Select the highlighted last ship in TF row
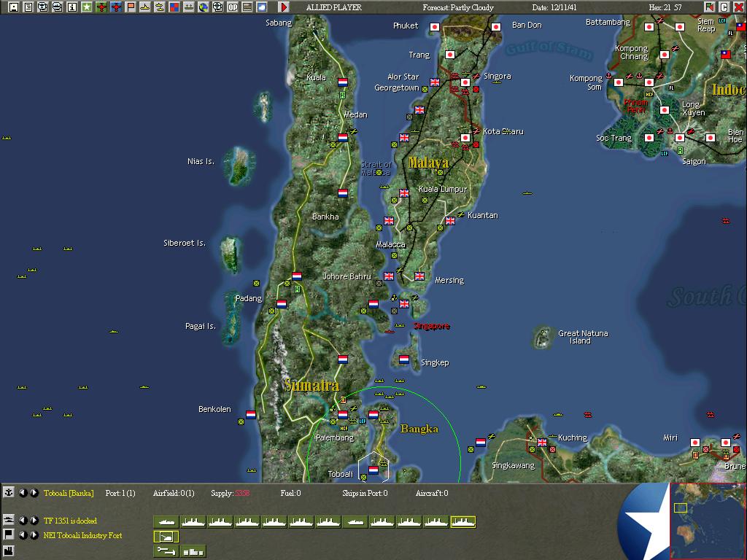 click(463, 522)
